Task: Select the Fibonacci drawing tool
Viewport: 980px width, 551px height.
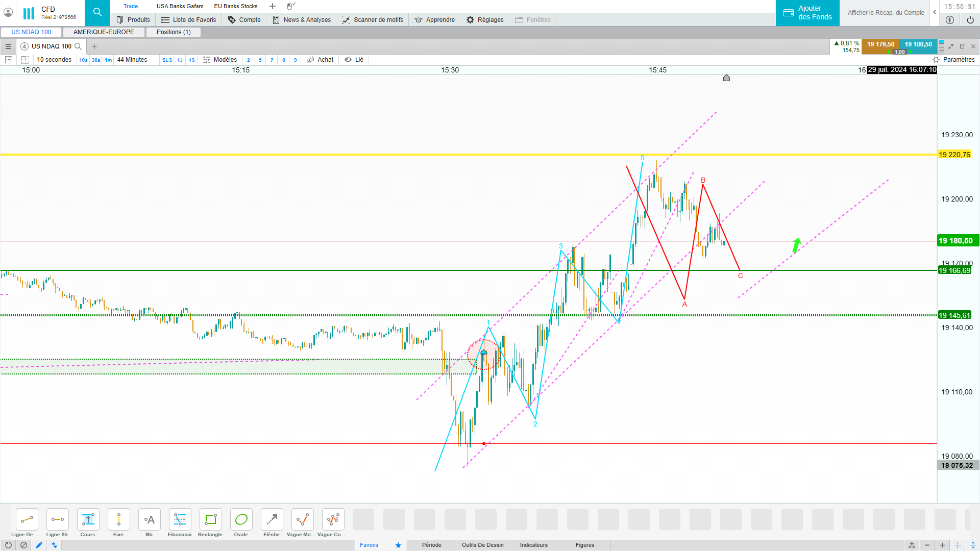Action: click(180, 520)
